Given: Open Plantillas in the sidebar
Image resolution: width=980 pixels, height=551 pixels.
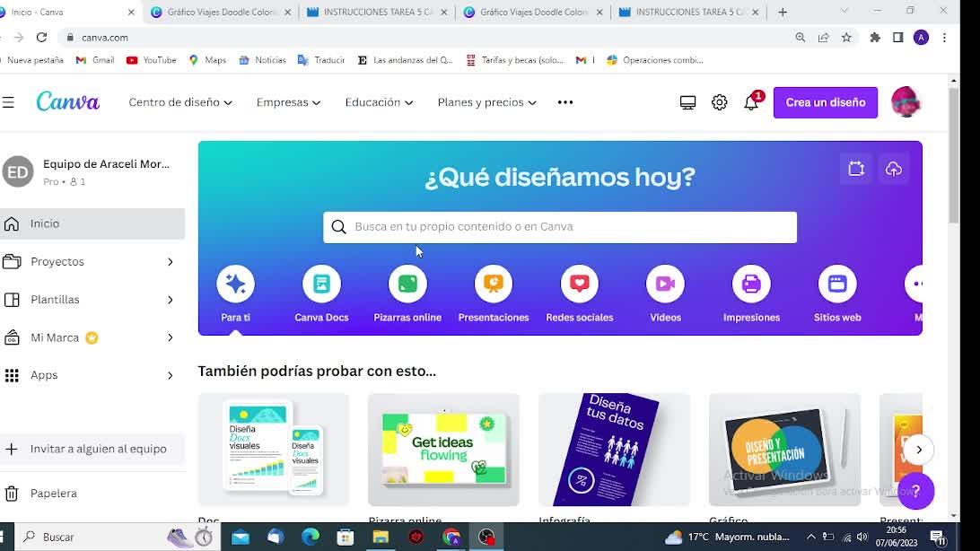Looking at the screenshot, I should click(92, 300).
